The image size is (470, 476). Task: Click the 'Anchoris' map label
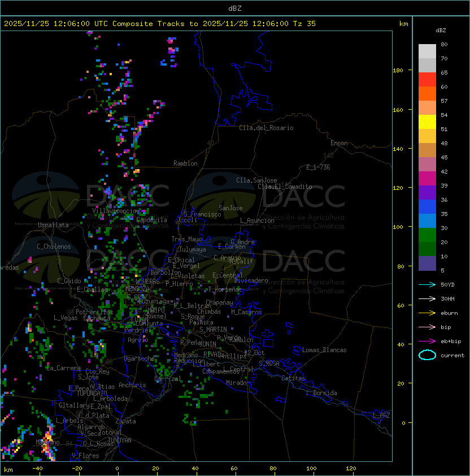click(132, 385)
